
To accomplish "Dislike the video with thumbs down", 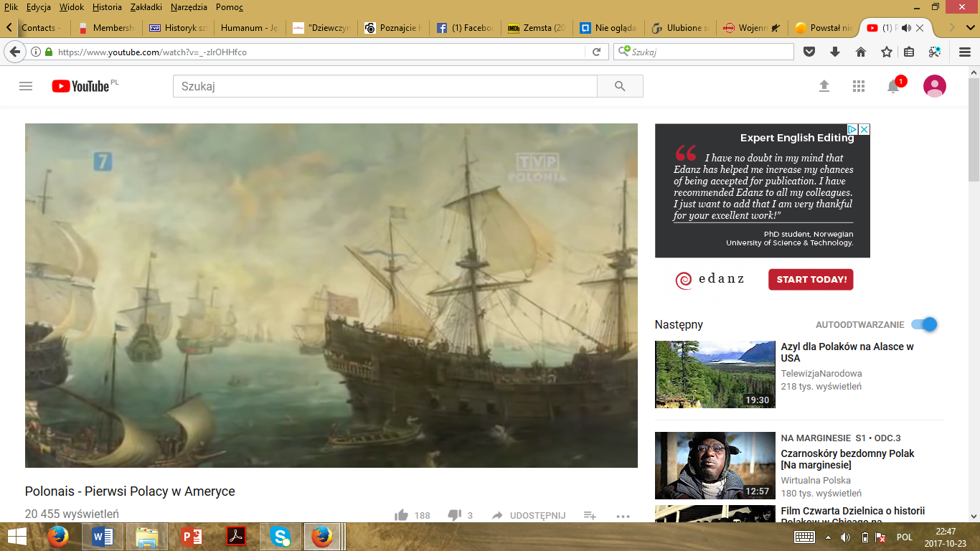I will click(454, 515).
